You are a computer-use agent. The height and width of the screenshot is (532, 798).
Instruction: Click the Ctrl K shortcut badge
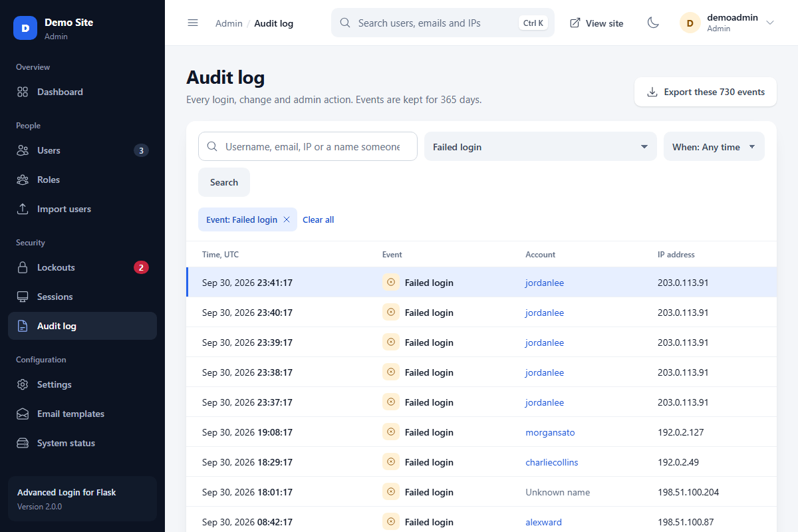tap(533, 23)
